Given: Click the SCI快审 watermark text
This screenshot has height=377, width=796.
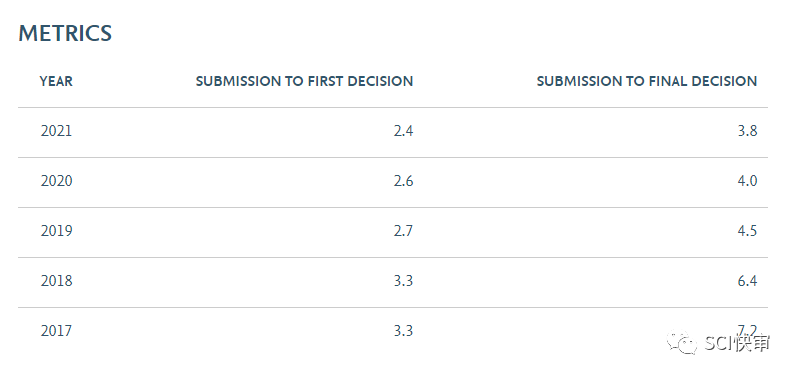Looking at the screenshot, I should (737, 343).
